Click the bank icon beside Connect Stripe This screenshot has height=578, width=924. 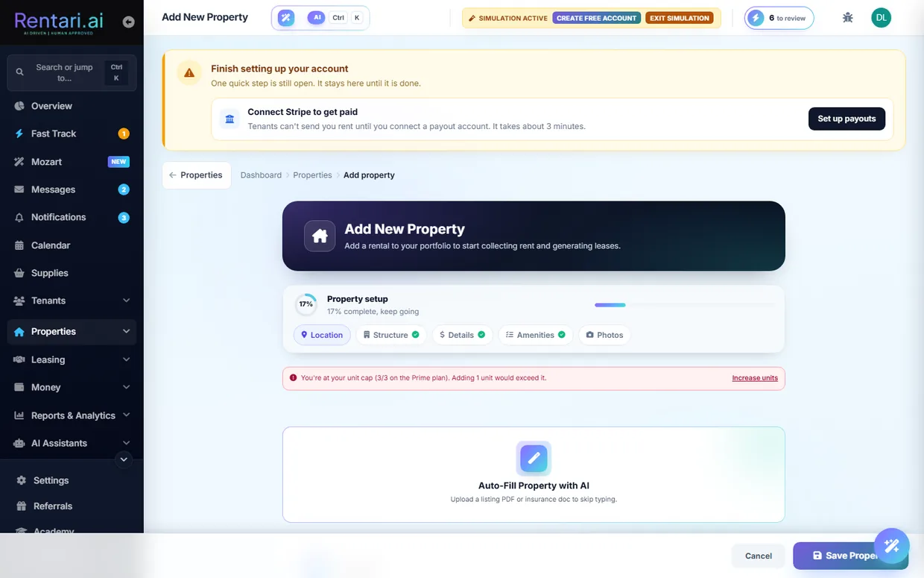[x=230, y=119]
